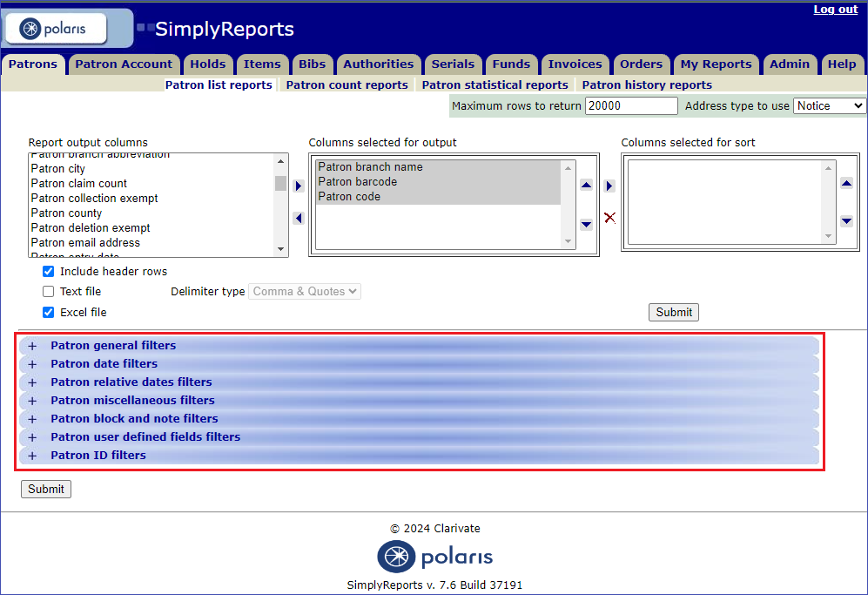This screenshot has height=595, width=868.
Task: Go to the Items tab
Action: tap(262, 64)
